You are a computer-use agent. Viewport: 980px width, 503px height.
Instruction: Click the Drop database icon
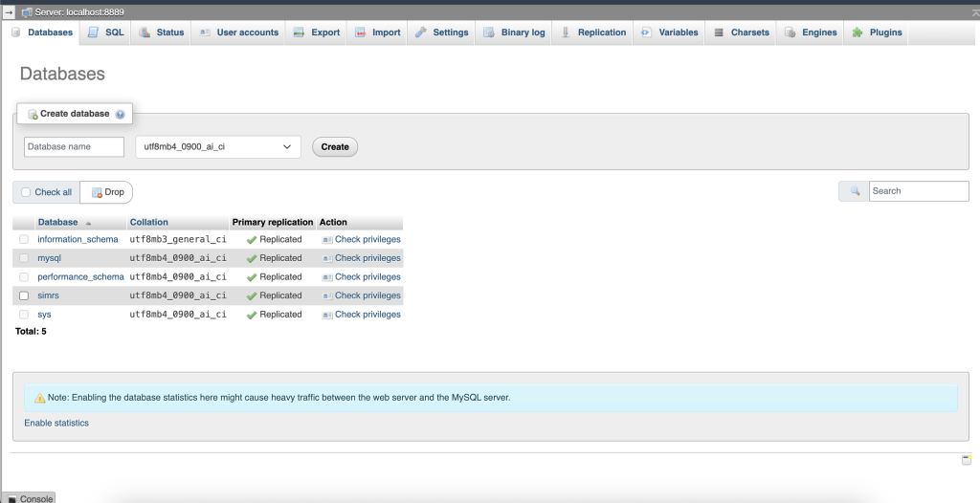coord(97,192)
